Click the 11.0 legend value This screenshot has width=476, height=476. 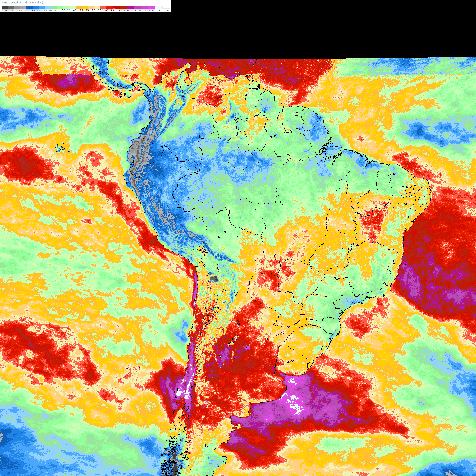coord(141,10)
